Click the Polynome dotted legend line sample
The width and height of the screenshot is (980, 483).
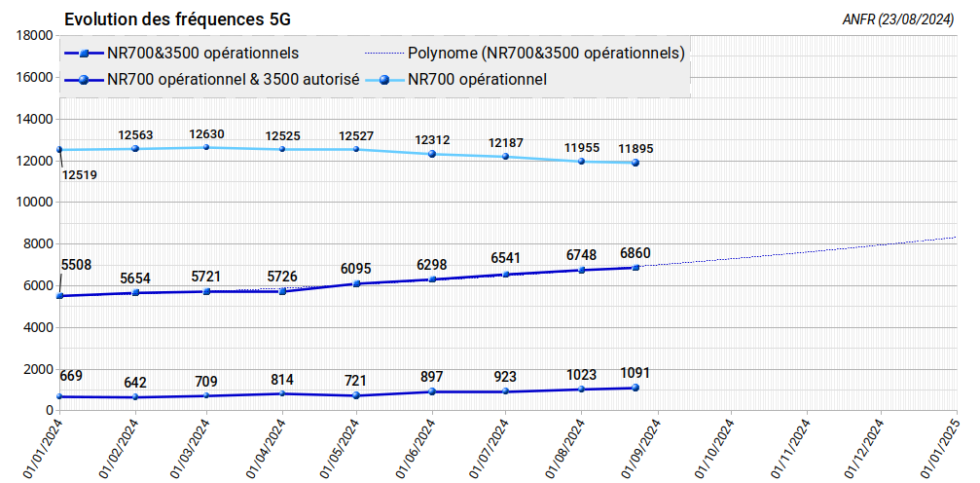(384, 54)
